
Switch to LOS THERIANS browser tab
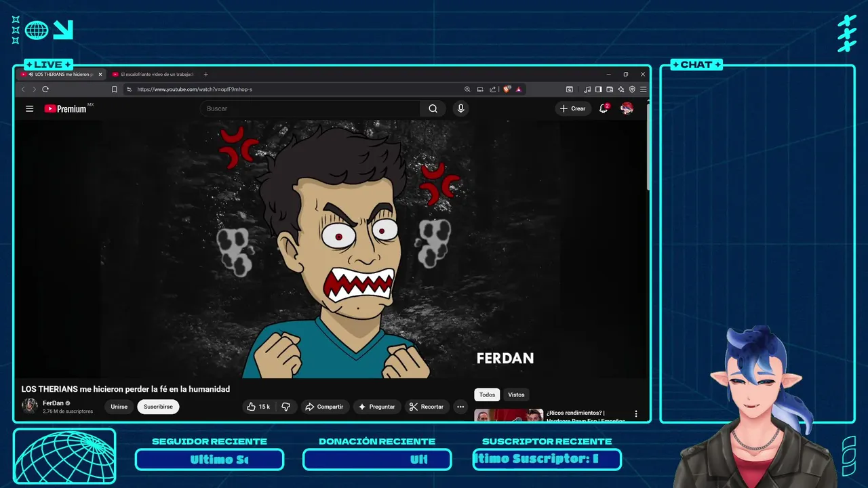tap(61, 74)
